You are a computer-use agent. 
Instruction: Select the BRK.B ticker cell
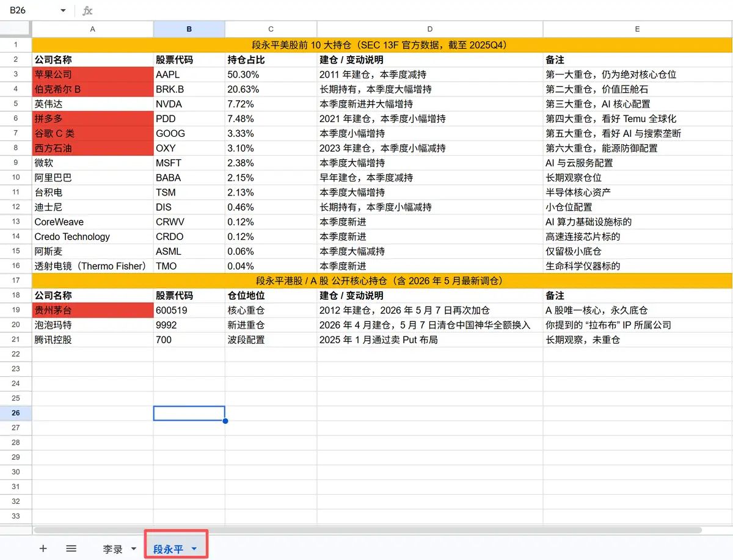(189, 89)
